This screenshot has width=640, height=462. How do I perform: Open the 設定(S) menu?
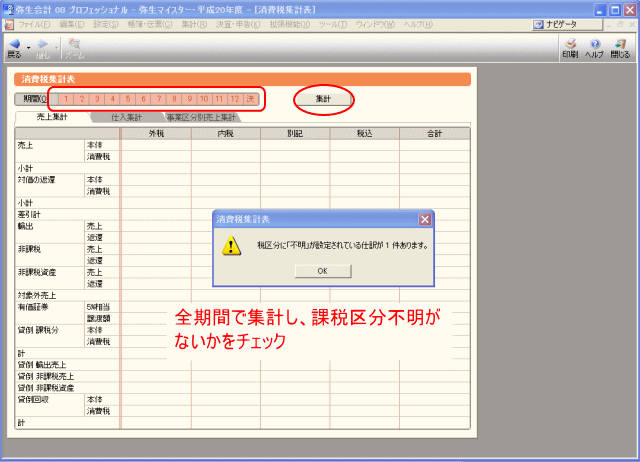(x=106, y=24)
